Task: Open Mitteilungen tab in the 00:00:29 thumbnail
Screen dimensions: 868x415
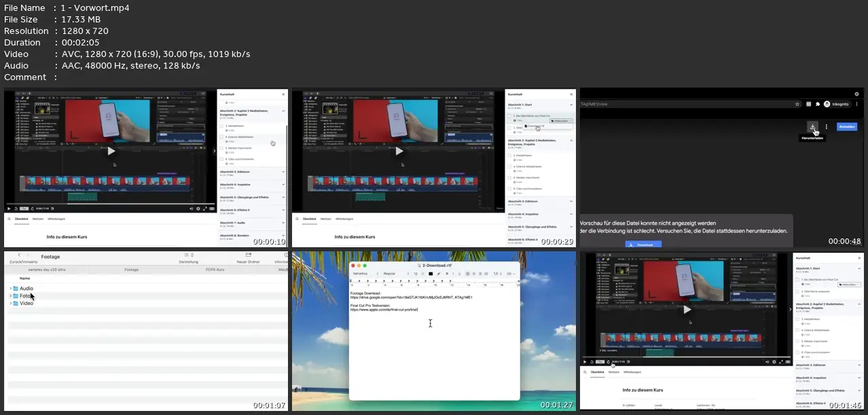Action: point(344,219)
